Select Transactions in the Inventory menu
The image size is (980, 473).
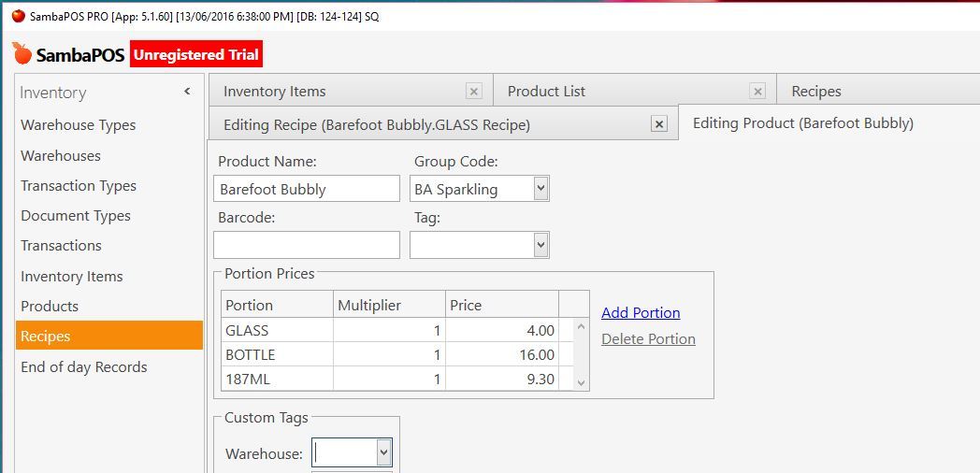pyautogui.click(x=62, y=246)
